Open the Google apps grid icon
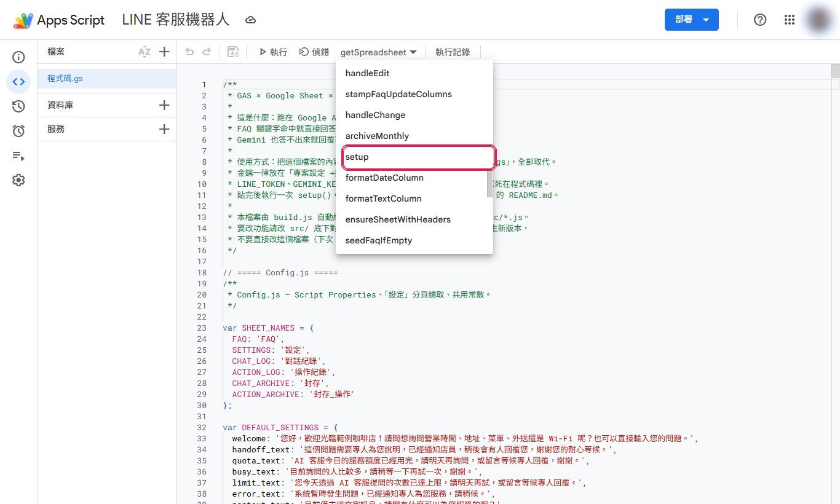Screen dimensions: 840x504 (x=790, y=20)
